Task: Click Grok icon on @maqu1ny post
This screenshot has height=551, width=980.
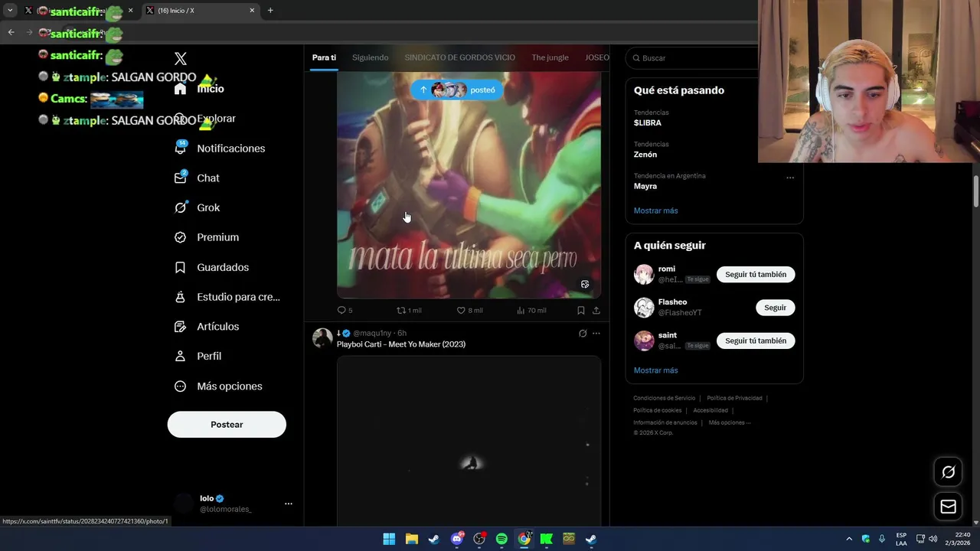Action: coord(583,334)
